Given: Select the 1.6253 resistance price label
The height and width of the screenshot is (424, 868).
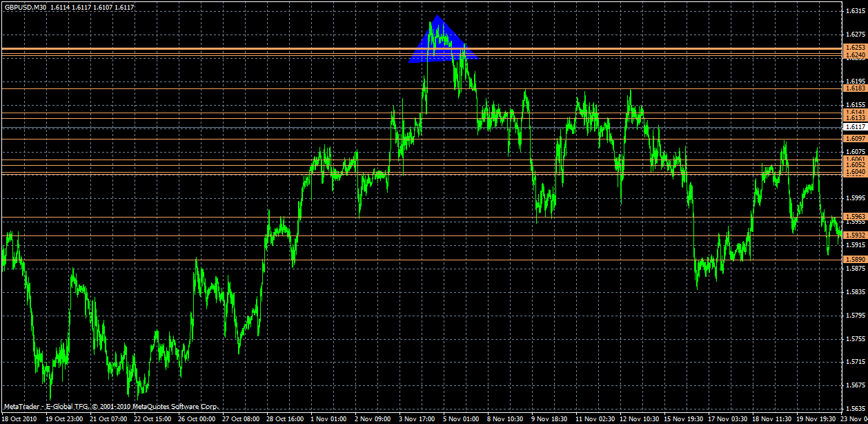Looking at the screenshot, I should (x=854, y=48).
